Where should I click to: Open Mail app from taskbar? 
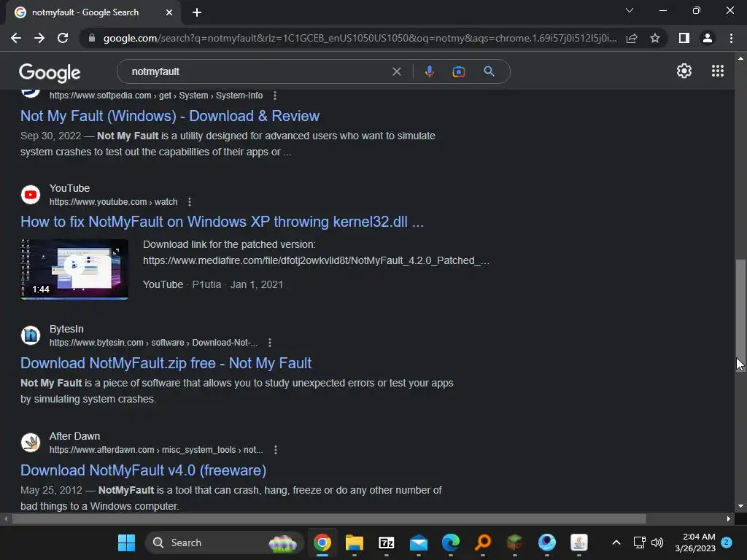click(x=418, y=542)
